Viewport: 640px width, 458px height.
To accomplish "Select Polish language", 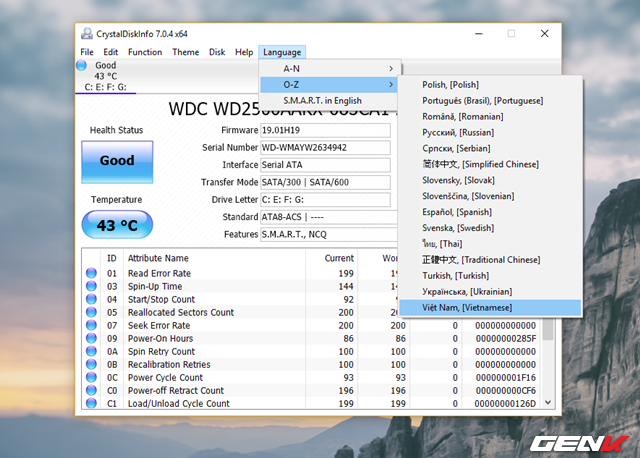I will tap(490, 84).
